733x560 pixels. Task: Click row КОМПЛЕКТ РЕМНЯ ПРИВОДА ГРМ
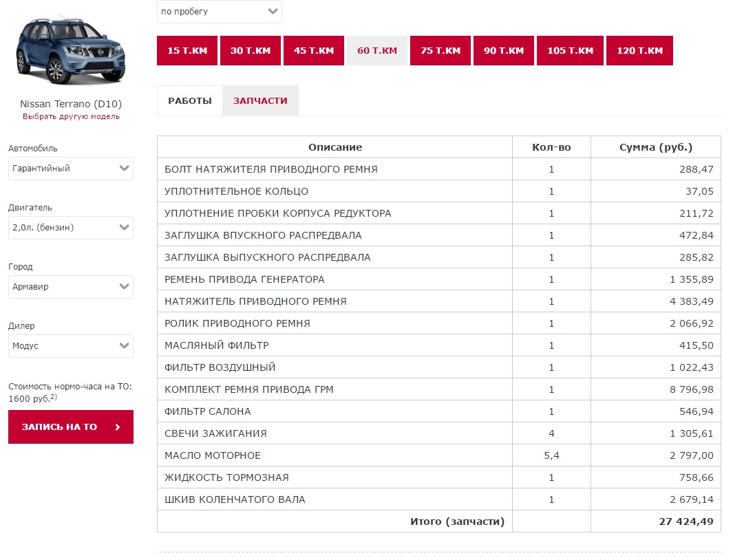click(439, 389)
